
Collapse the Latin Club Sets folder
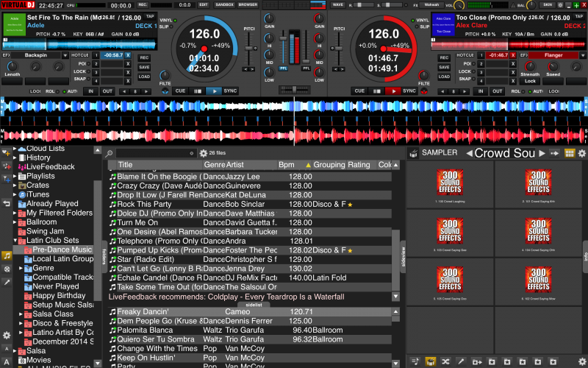[15, 241]
